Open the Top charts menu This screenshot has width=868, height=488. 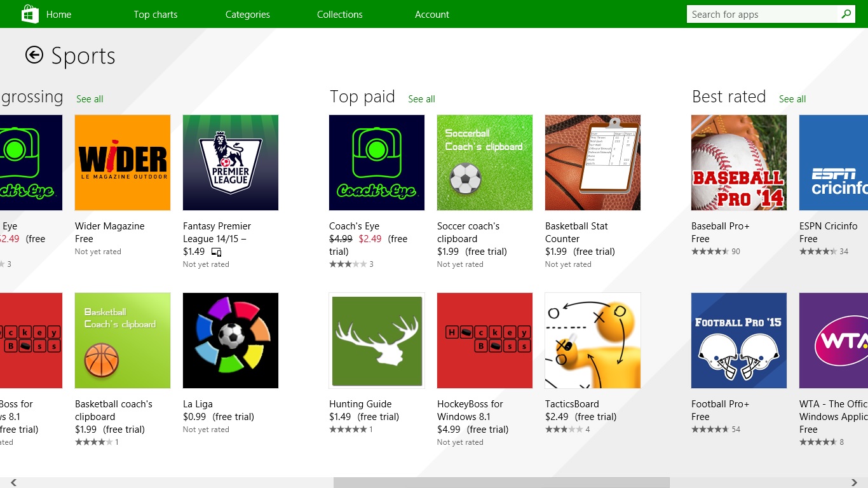tap(156, 14)
